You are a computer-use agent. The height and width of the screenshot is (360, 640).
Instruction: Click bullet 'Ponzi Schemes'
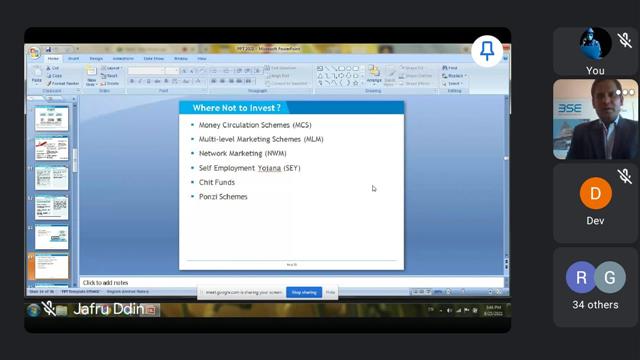pos(223,196)
